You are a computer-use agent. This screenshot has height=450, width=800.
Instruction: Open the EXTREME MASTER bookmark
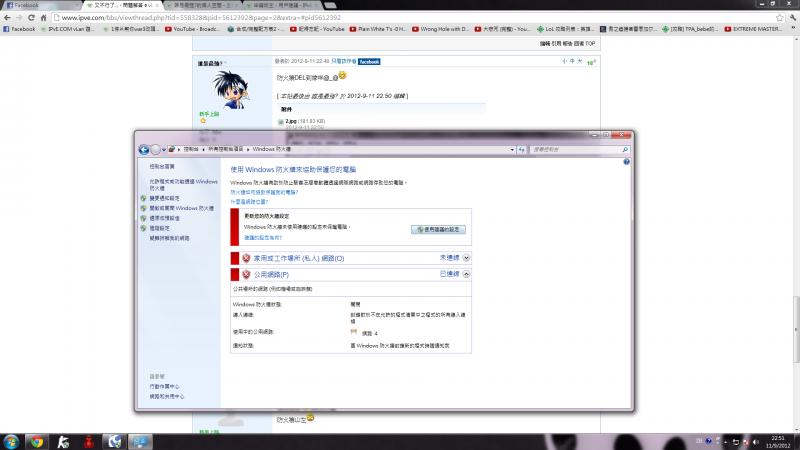coord(754,29)
